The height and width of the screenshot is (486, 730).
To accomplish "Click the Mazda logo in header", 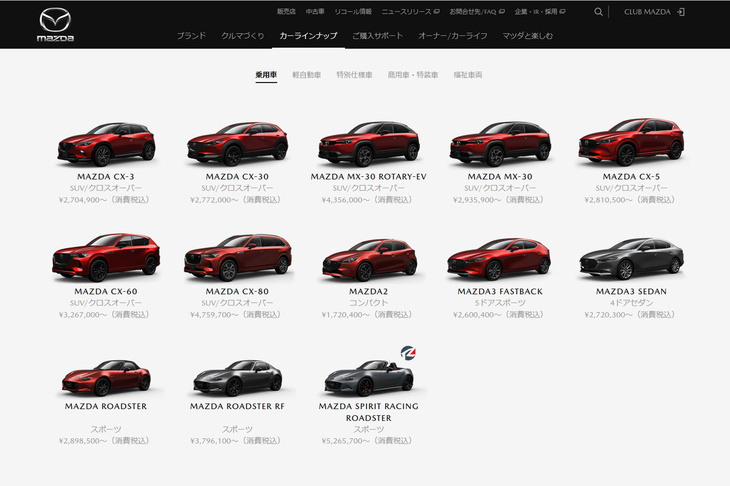I will 55,24.
